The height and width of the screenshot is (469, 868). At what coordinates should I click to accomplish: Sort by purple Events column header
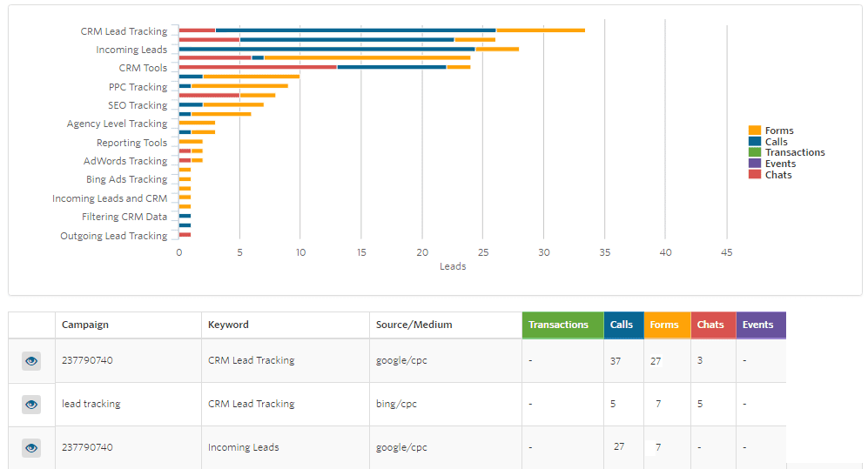[761, 325]
